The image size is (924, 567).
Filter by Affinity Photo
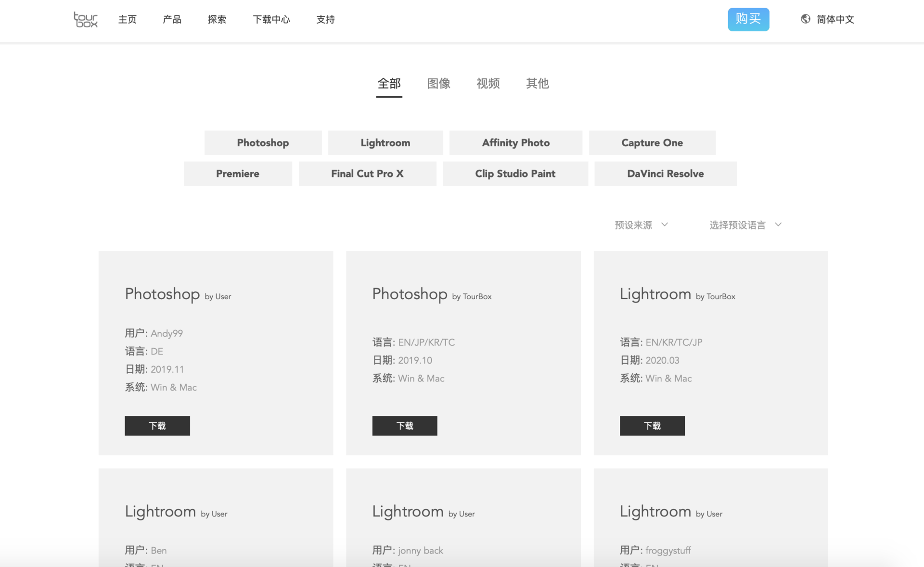[x=516, y=143]
